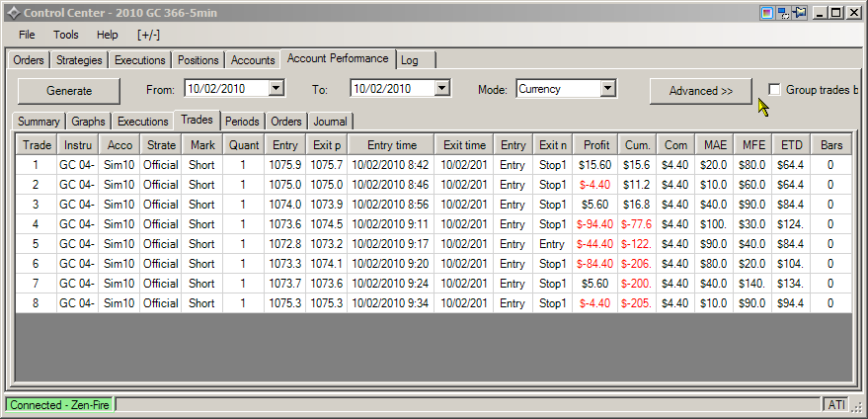This screenshot has height=419, width=868.
Task: Open the Tools menu
Action: tap(66, 35)
